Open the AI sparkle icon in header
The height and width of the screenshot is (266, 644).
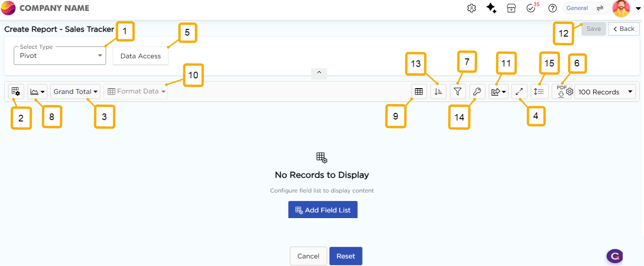[492, 8]
